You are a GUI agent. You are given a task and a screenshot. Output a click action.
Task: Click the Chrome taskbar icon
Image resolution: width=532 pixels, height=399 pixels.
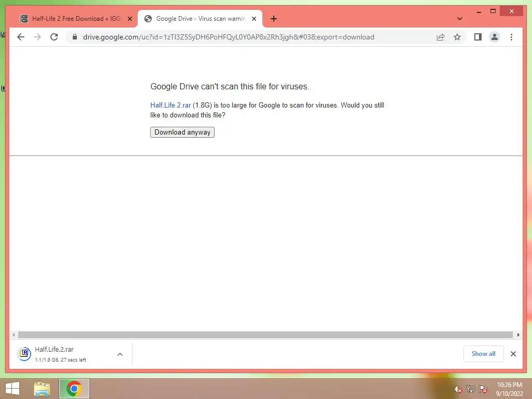coord(74,389)
